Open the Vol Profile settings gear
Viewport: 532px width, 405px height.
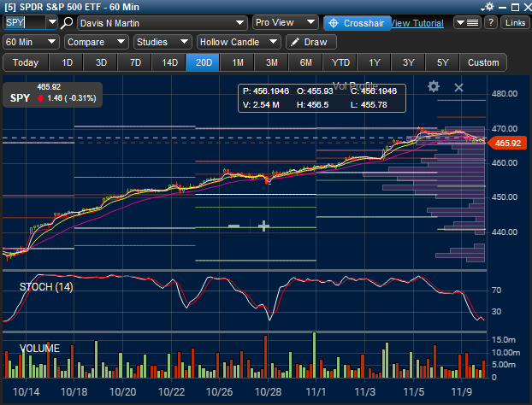click(434, 87)
